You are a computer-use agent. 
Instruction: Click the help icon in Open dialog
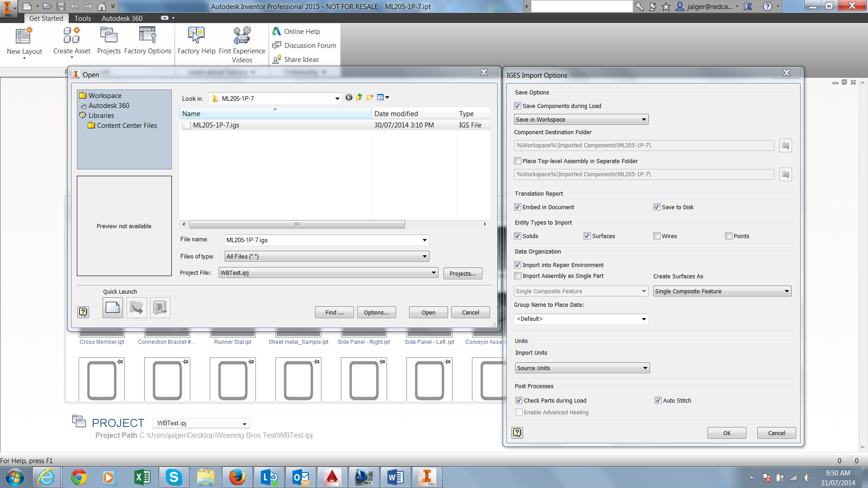pos(83,312)
